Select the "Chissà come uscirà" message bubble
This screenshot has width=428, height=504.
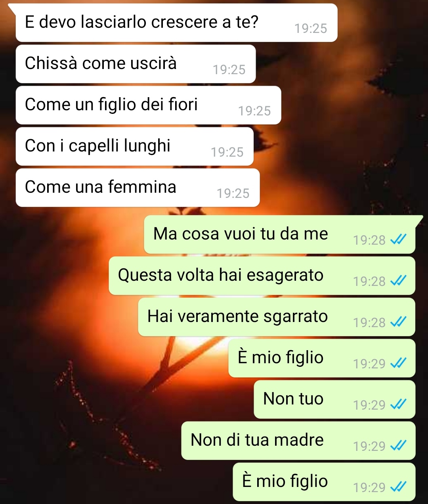[136, 64]
